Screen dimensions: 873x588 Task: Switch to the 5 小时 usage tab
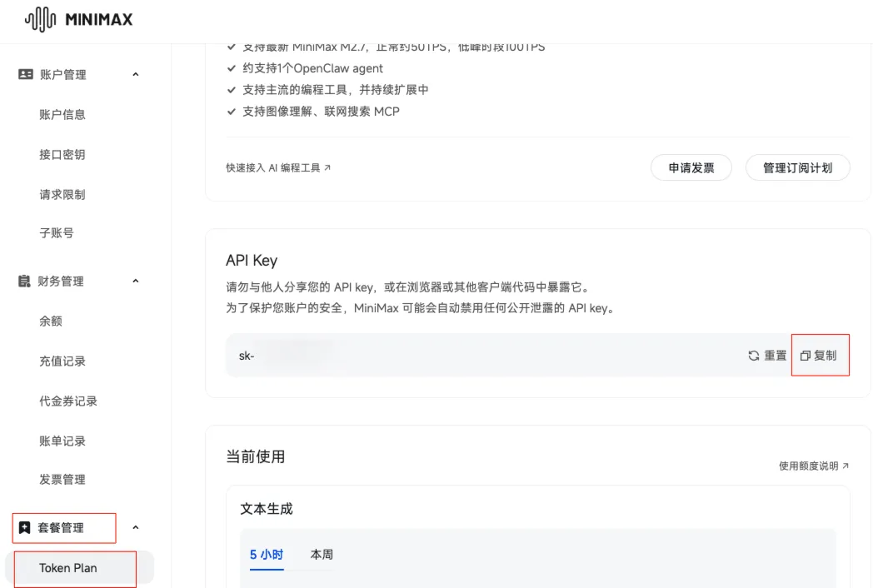267,555
